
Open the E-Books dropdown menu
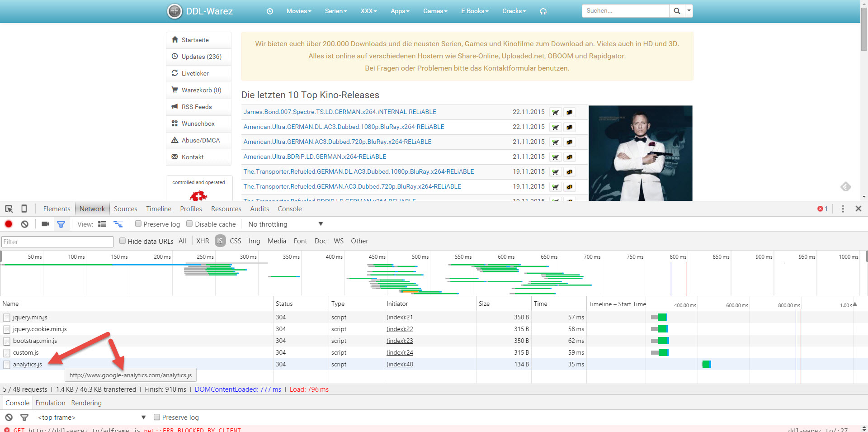point(475,11)
